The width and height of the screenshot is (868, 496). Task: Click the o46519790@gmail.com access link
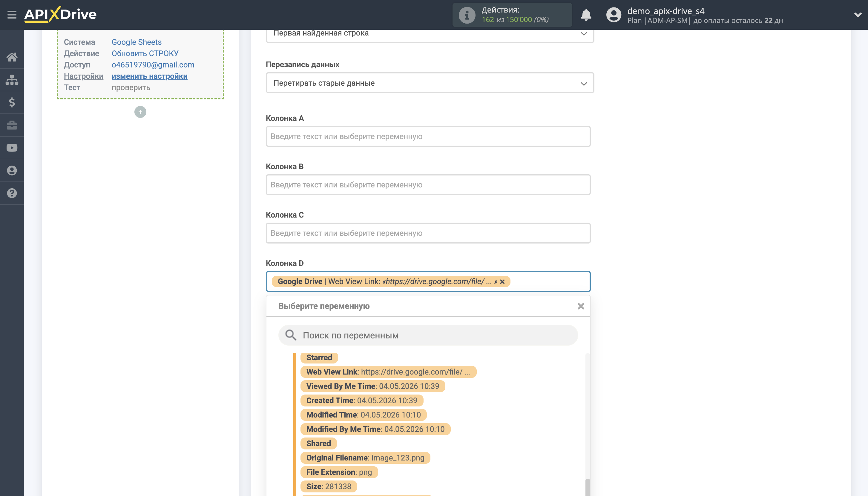(153, 65)
